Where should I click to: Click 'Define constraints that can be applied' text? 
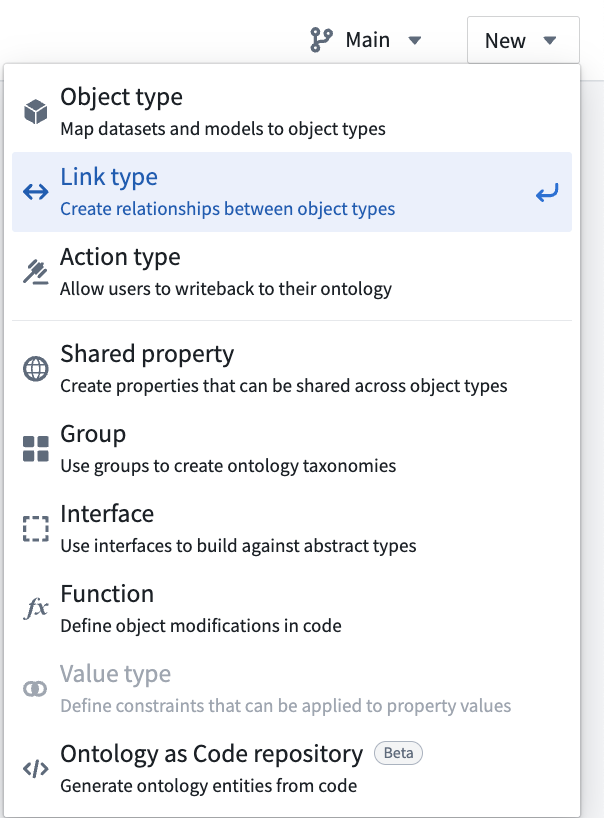[x=286, y=706]
